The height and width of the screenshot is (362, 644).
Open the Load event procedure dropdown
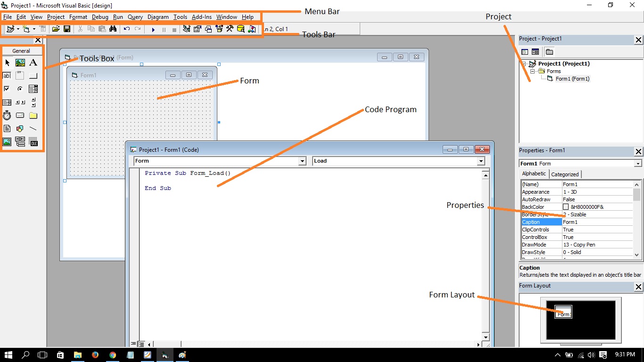(481, 161)
